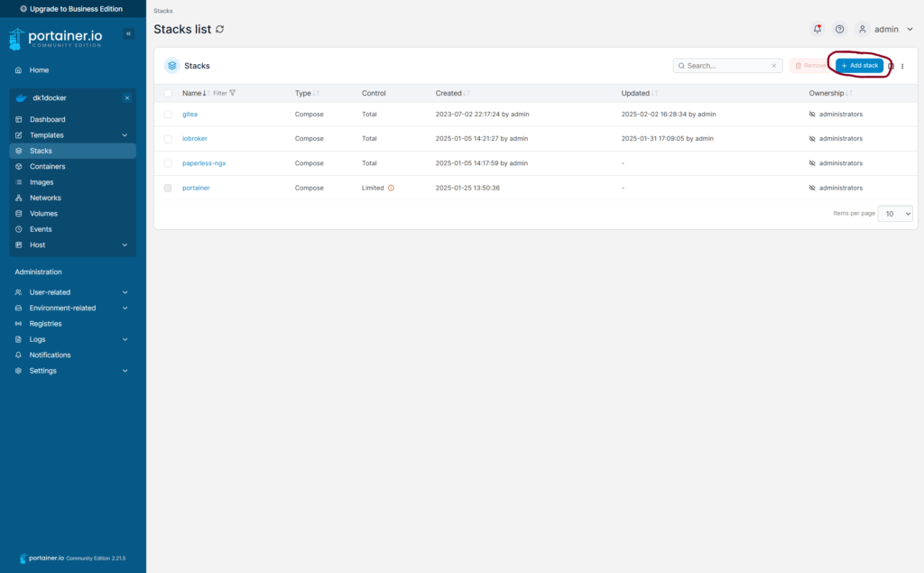The height and width of the screenshot is (573, 924).
Task: Select the paperless-ngx stack checkbox
Action: (168, 163)
